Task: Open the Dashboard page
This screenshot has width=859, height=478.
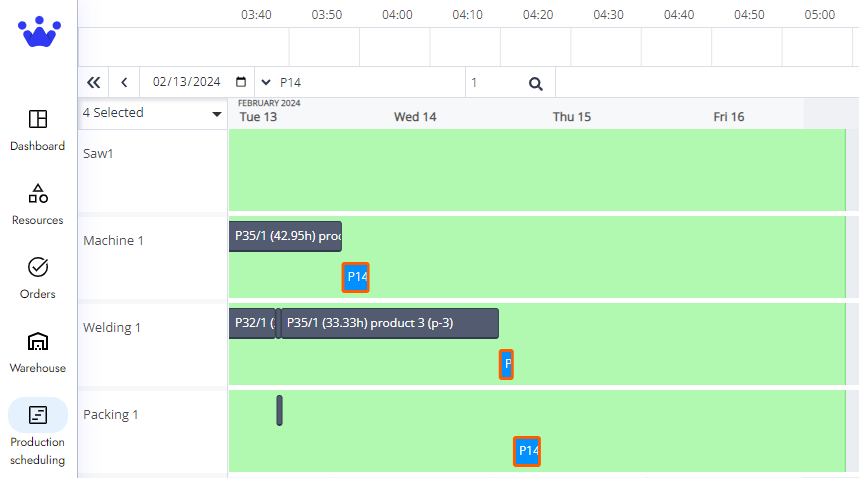Action: 38,130
